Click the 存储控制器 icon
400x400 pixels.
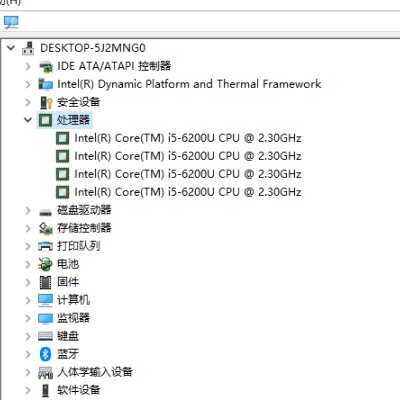pyautogui.click(x=45, y=229)
